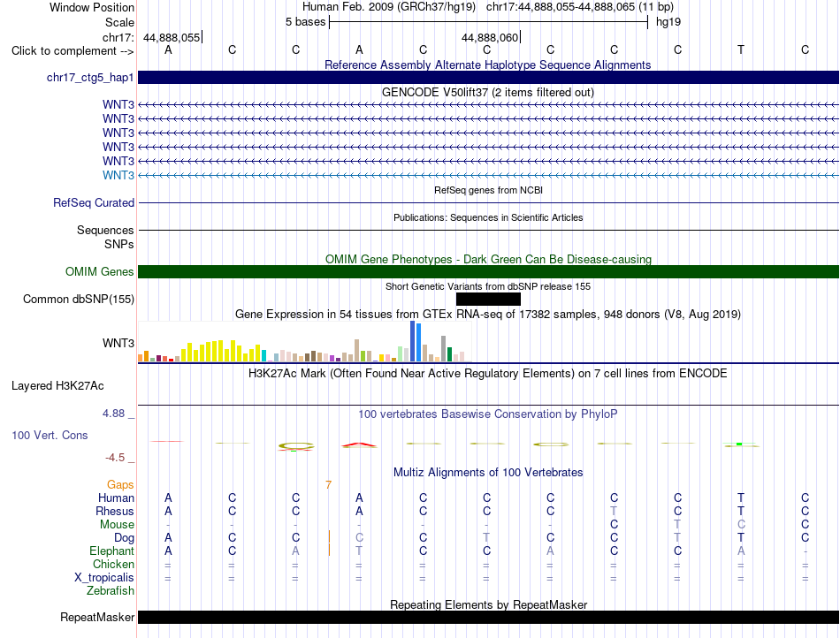Image resolution: width=840 pixels, height=638 pixels.
Task: Click the Sequences track label
Action: (x=105, y=230)
